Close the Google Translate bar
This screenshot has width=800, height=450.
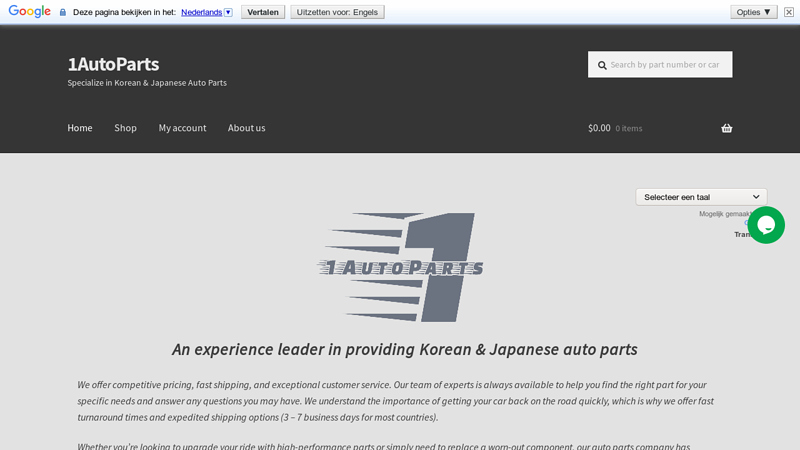coord(789,12)
